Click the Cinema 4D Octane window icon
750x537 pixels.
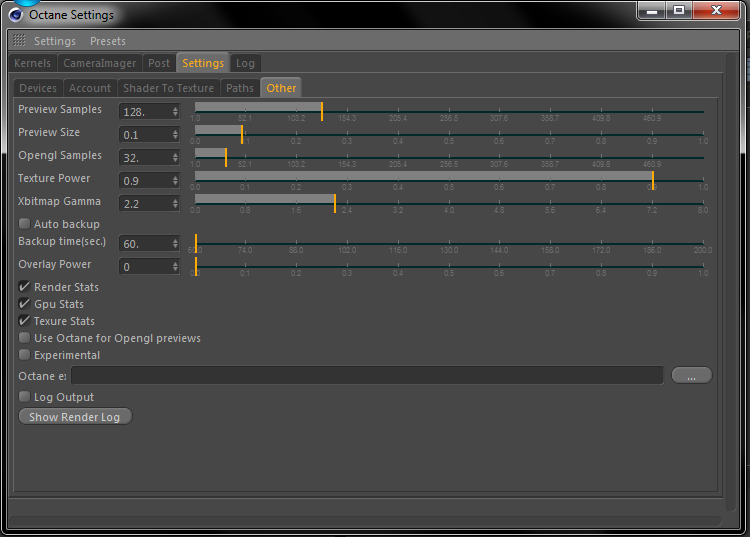[x=16, y=15]
